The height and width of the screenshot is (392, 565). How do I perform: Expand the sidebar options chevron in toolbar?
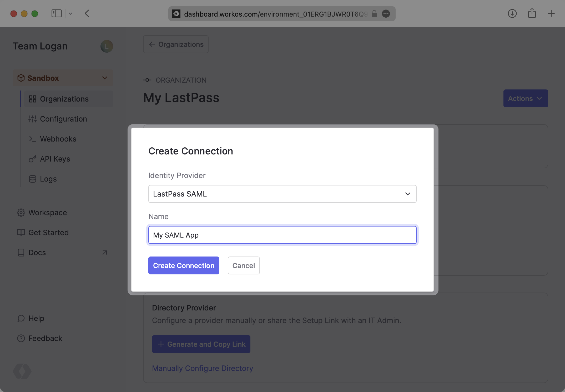point(70,13)
